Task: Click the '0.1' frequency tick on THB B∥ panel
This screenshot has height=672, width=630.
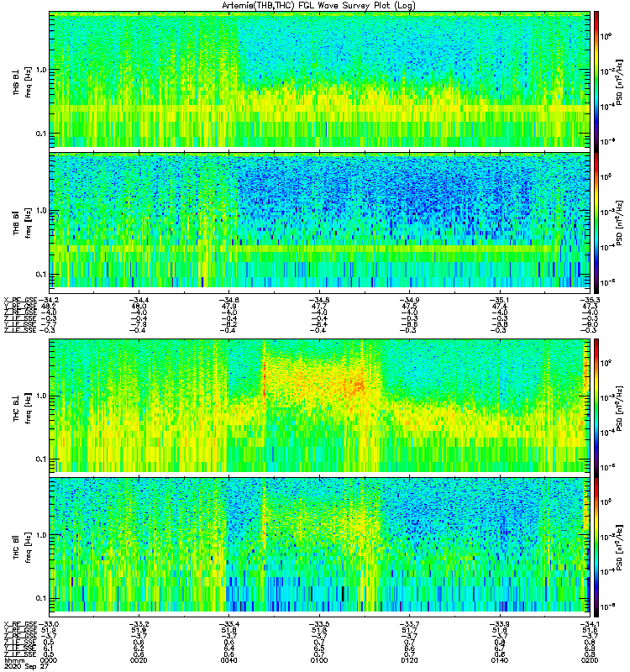Action: point(41,274)
